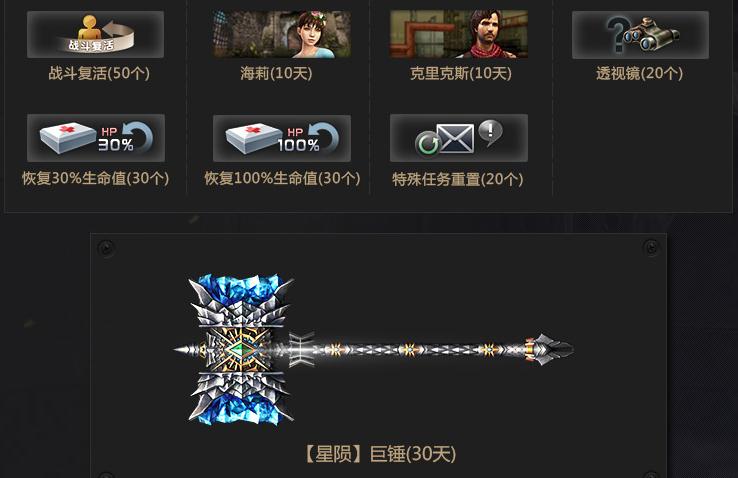Click the 透视镜 binoculars icon

[641, 35]
